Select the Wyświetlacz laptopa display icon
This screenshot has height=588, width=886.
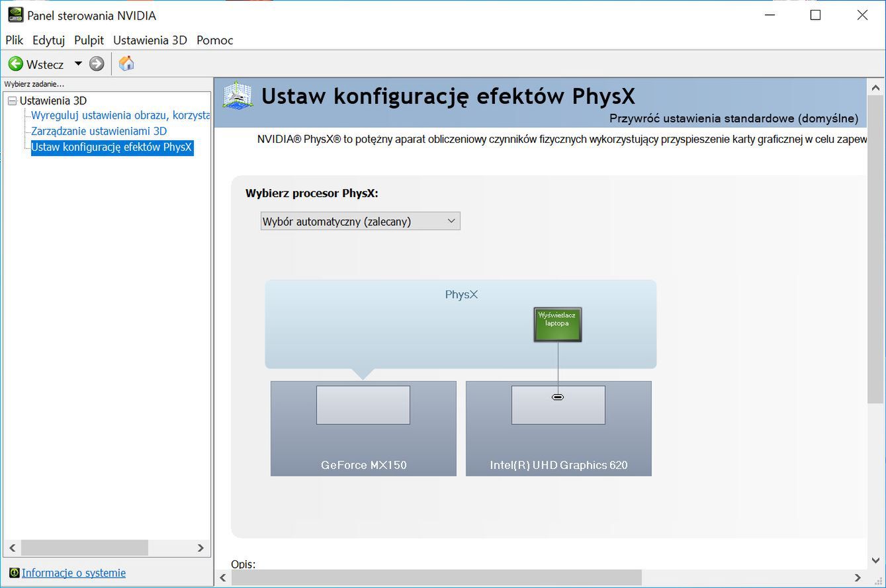557,324
